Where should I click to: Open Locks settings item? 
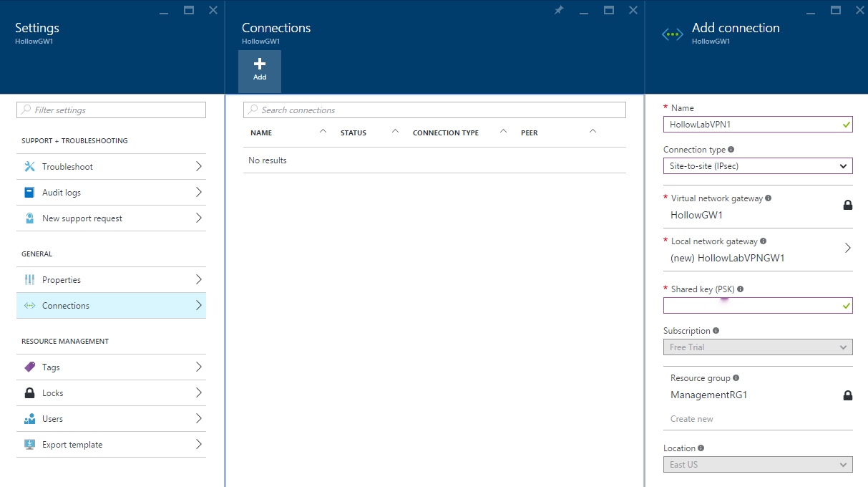tap(111, 392)
